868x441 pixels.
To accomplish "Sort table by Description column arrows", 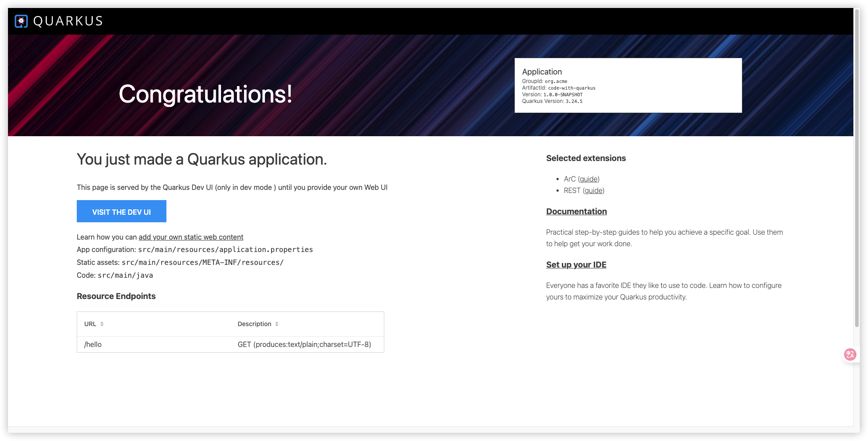I will click(x=277, y=324).
